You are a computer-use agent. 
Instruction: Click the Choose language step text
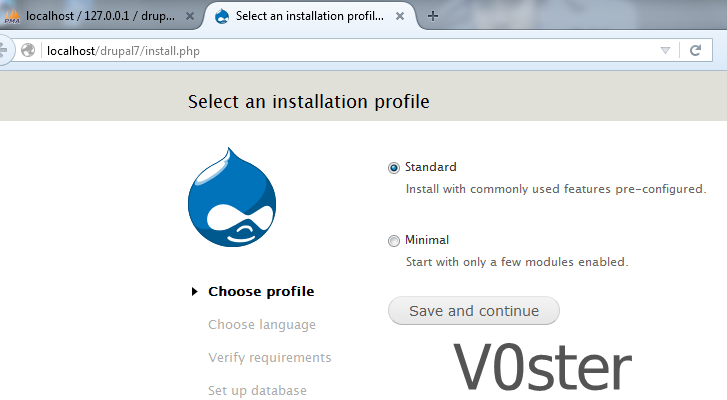coord(262,325)
